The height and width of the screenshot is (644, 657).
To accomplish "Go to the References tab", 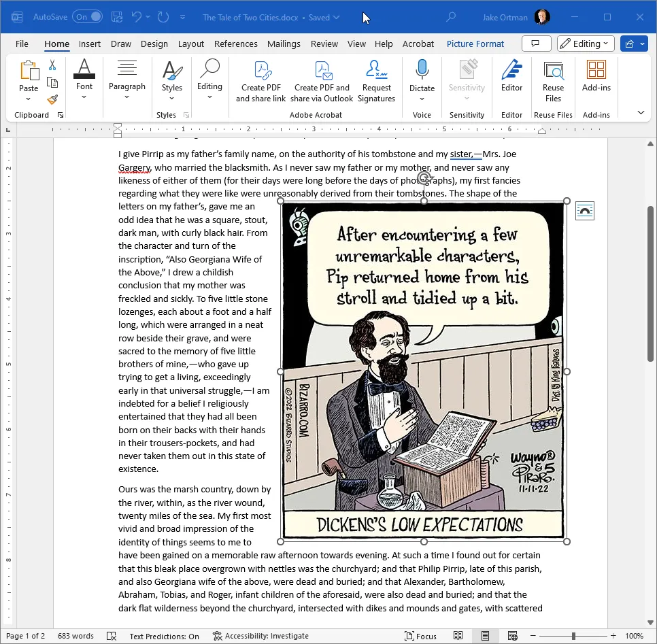I will coord(236,44).
